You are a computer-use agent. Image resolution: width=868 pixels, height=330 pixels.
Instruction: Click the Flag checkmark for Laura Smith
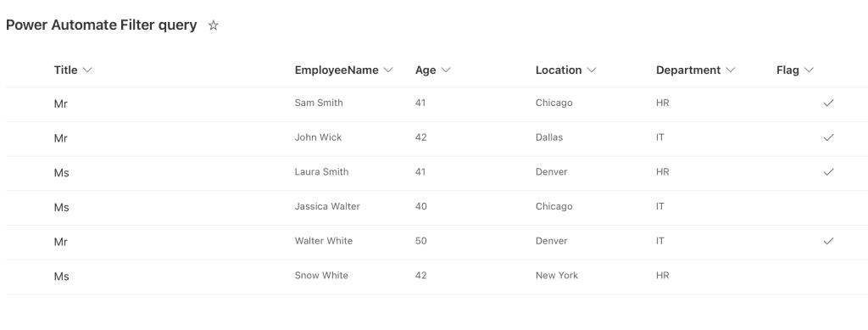(x=828, y=172)
